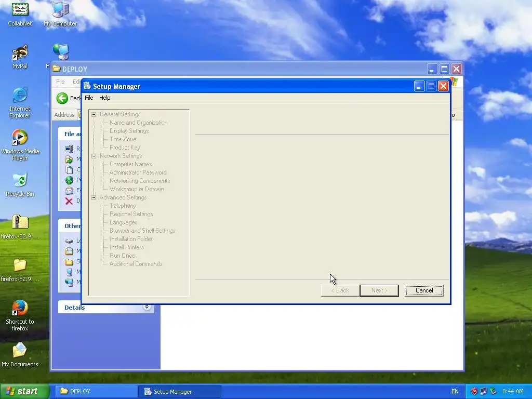Screen dimensions: 532x399
Task: Select Installation Folder tree item
Action: pos(130,239)
